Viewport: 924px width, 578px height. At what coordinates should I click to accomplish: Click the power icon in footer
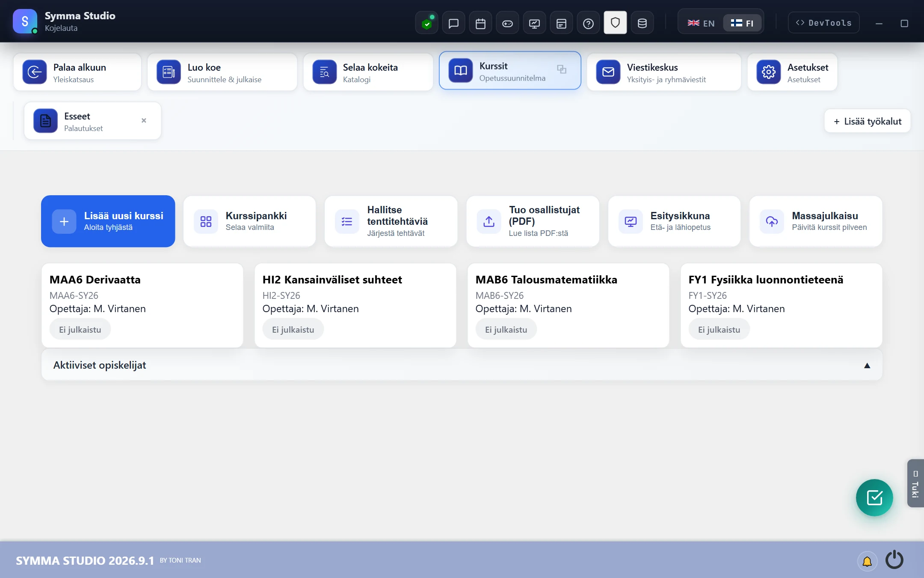pyautogui.click(x=894, y=560)
